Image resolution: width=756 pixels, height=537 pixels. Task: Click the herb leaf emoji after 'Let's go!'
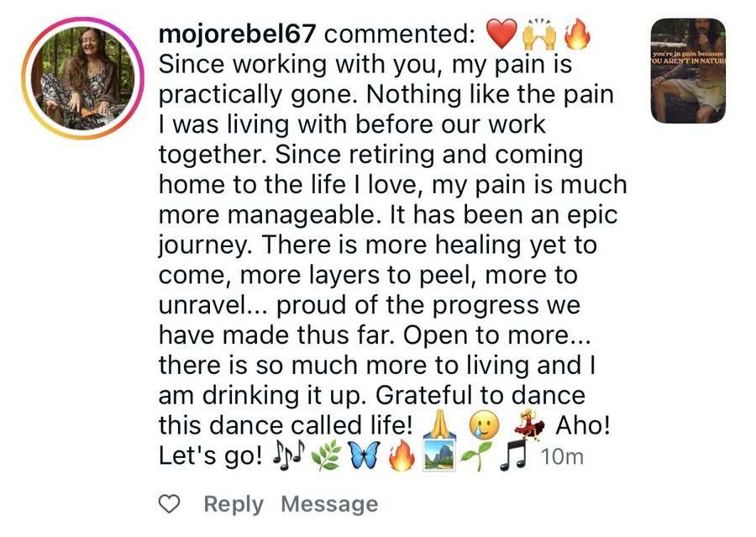point(326,455)
